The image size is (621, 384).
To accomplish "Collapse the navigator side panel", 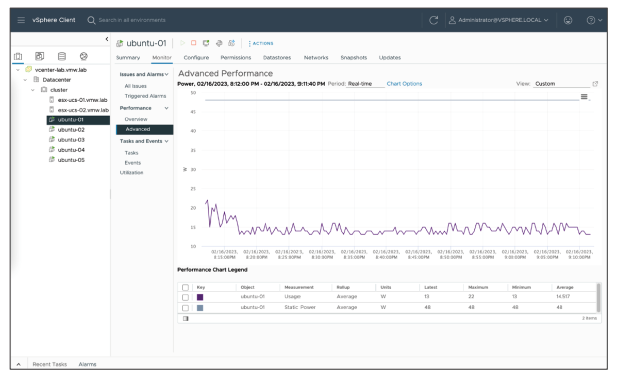I will point(107,39).
